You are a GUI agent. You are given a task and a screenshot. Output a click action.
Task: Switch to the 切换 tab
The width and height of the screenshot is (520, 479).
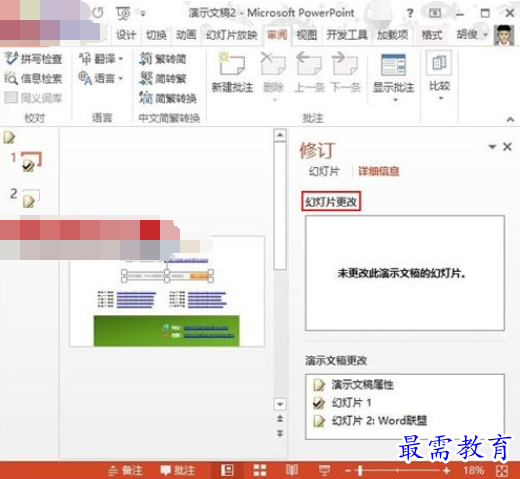[156, 35]
